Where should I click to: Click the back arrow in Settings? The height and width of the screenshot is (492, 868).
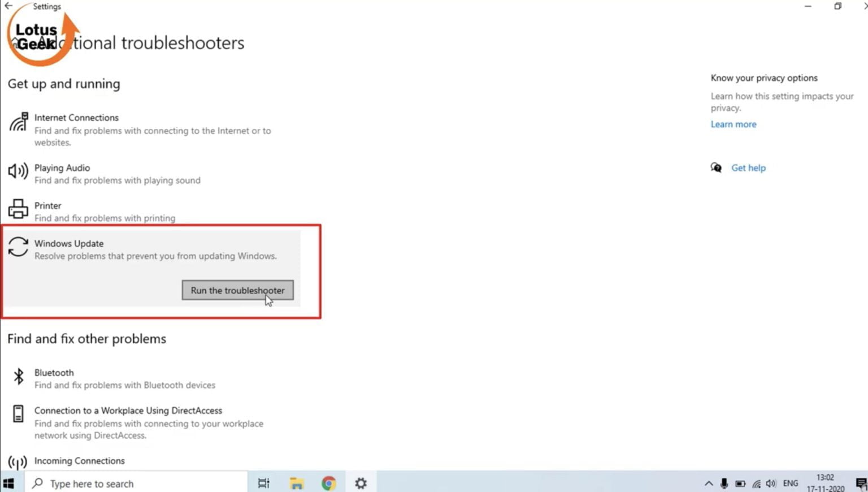click(8, 6)
